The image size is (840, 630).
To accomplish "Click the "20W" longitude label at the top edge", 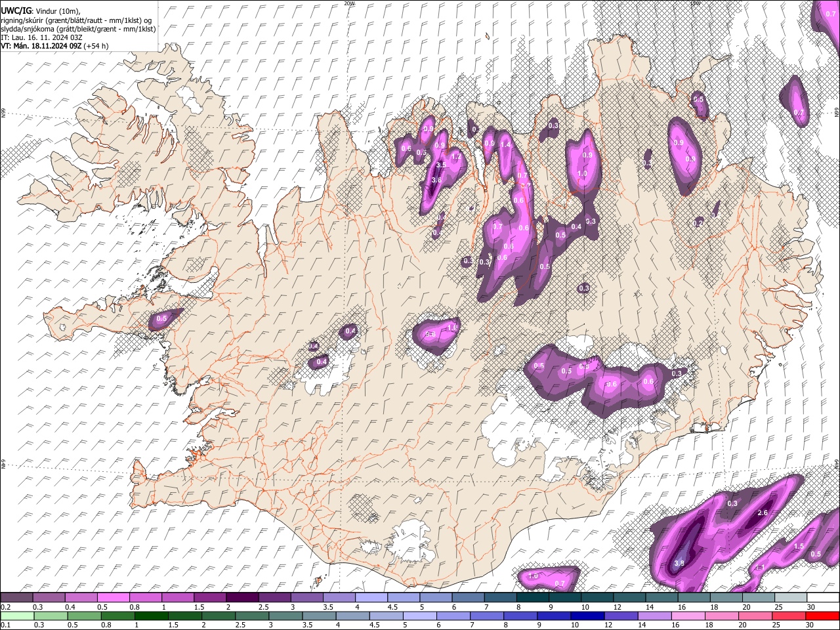I will [x=349, y=3].
